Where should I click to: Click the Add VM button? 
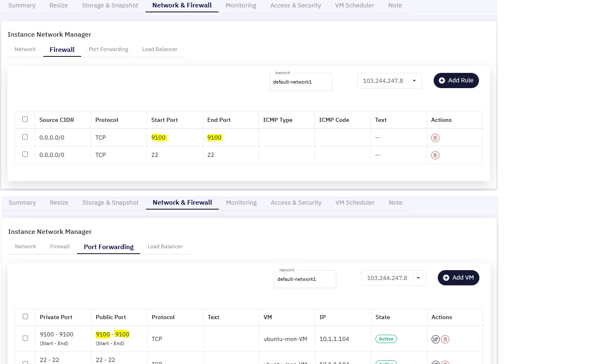[x=458, y=278]
